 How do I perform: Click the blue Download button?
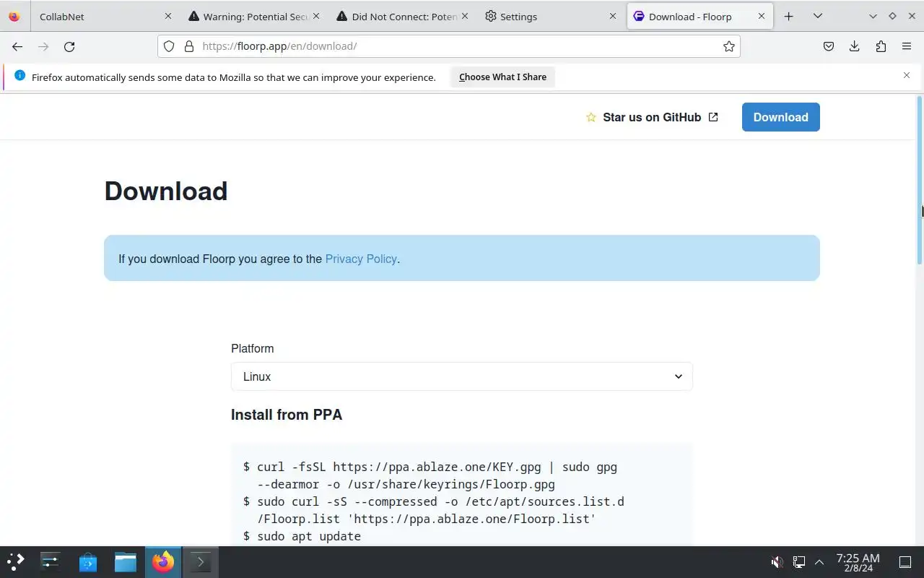[780, 117]
